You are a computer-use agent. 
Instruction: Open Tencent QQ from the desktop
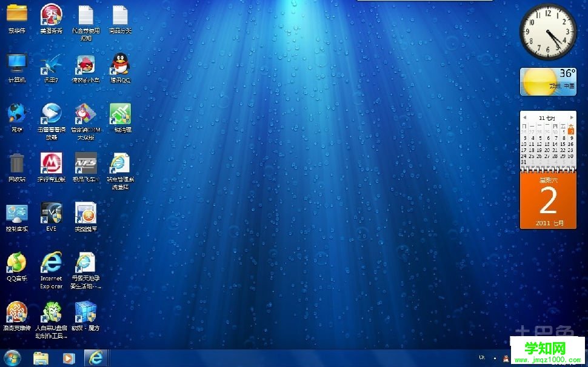(x=121, y=67)
